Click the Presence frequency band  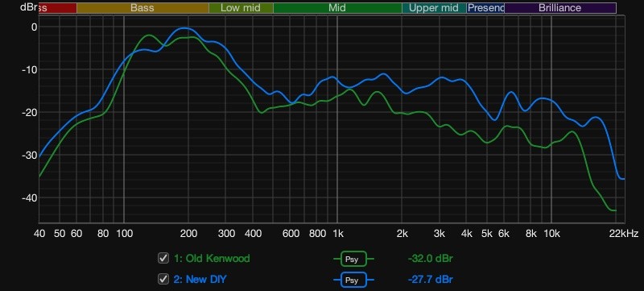point(485,8)
